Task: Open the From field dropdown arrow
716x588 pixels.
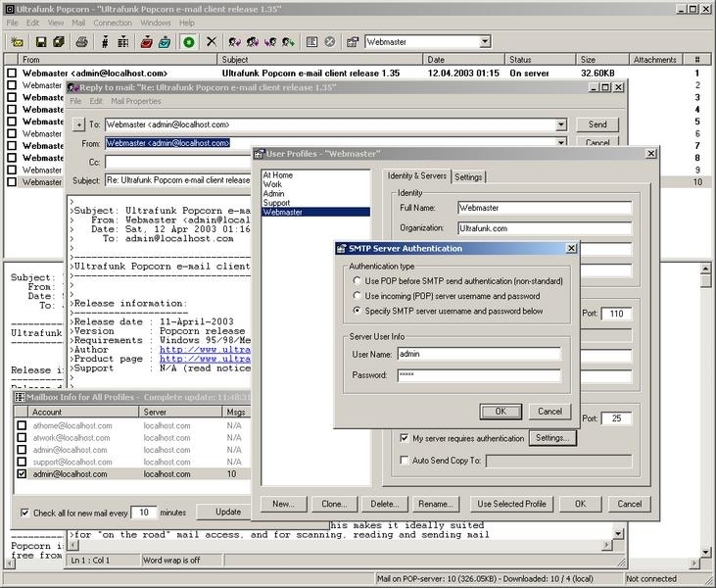Action: (x=561, y=142)
